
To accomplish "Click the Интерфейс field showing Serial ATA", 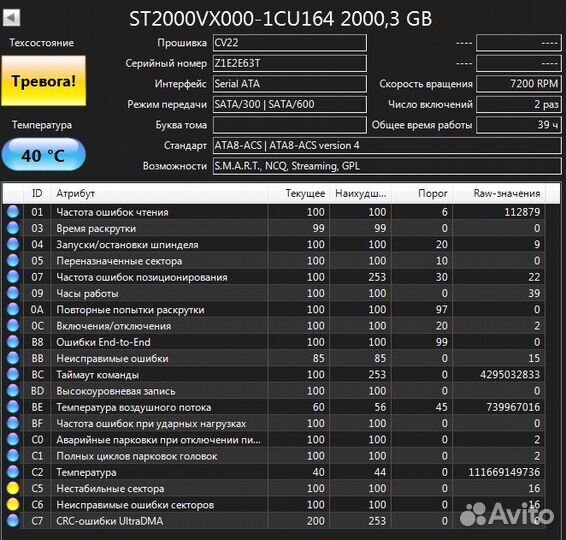I will tap(290, 84).
